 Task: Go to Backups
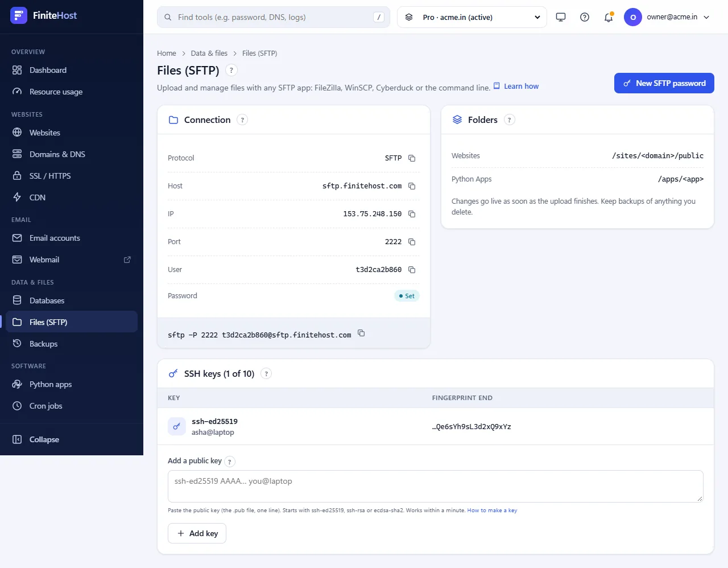(x=72, y=344)
